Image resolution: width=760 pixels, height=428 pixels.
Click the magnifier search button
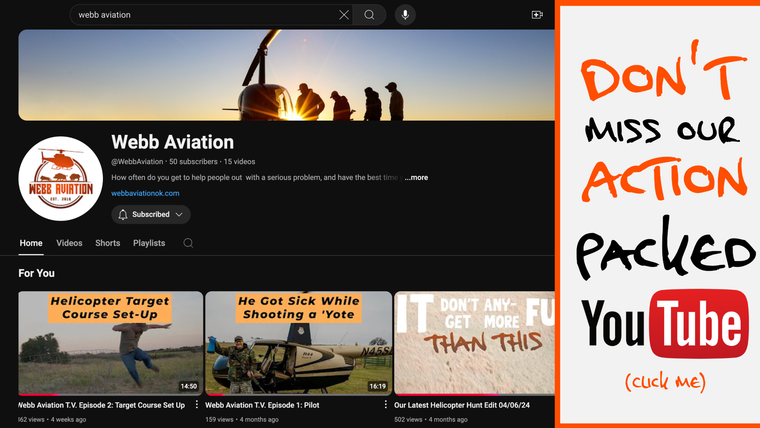[369, 15]
